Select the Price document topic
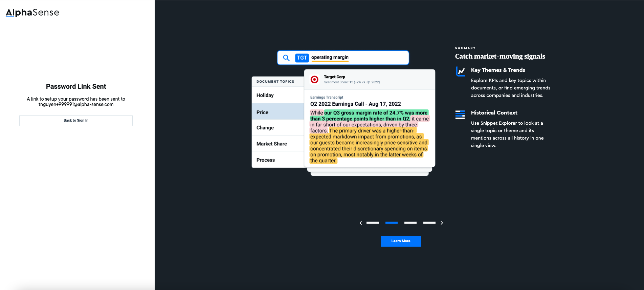The height and width of the screenshot is (290, 644). (278, 112)
